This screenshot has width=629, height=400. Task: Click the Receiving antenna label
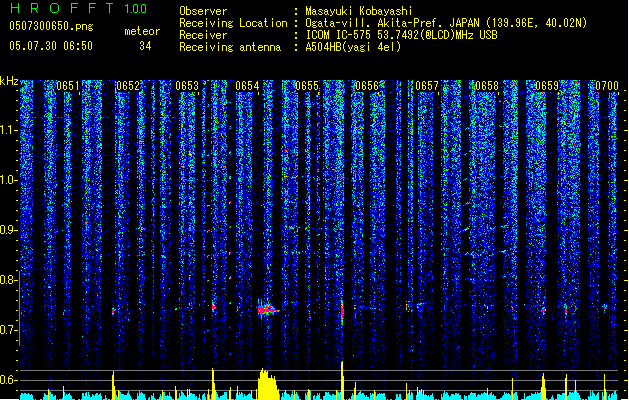click(x=230, y=47)
